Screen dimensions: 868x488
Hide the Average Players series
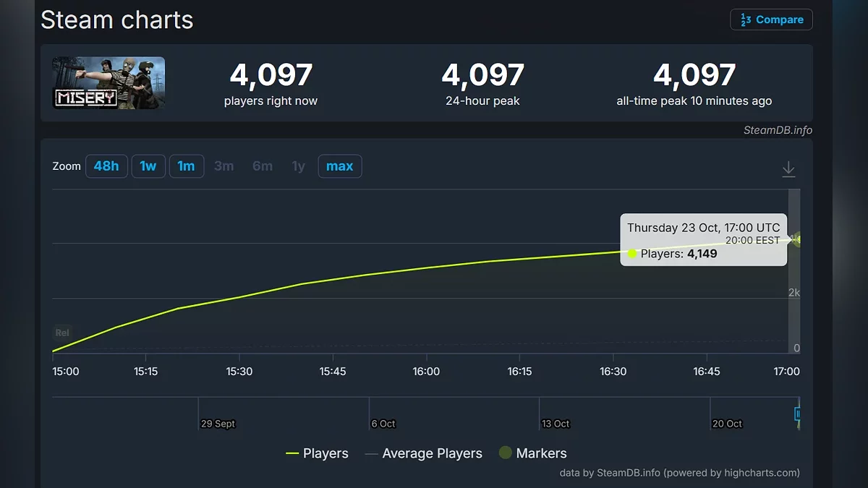423,453
